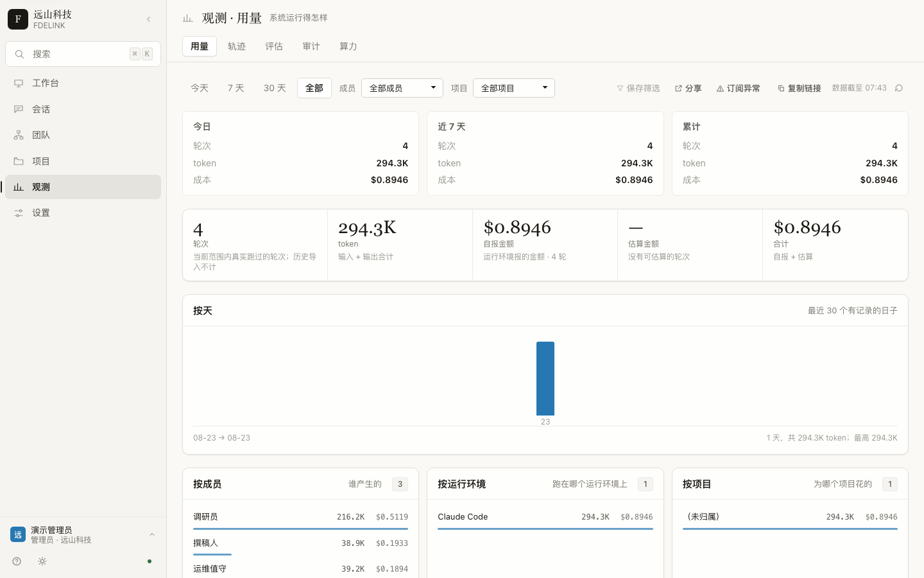Click the 调研员 usage progress bar
924x578 pixels.
click(x=300, y=529)
